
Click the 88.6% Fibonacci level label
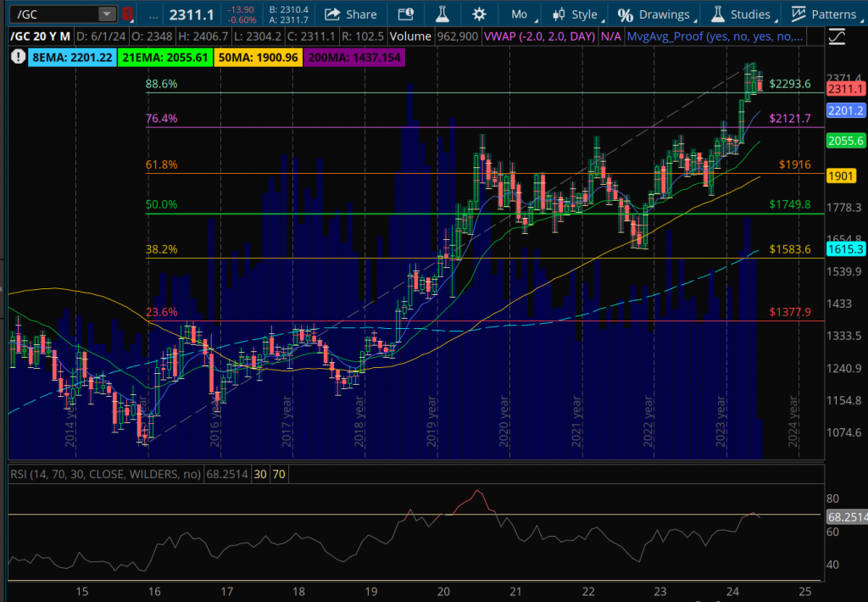pyautogui.click(x=162, y=84)
